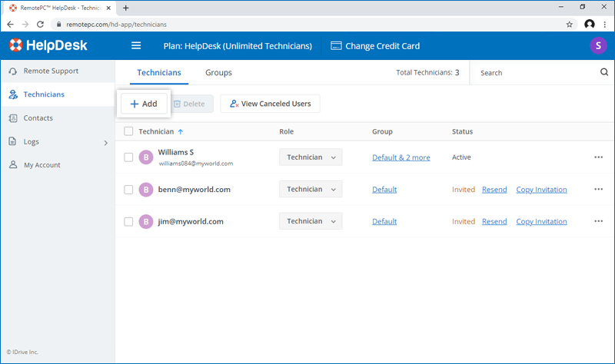This screenshot has height=364, width=615.
Task: Toggle the select-all Technician checkbox
Action: point(128,131)
